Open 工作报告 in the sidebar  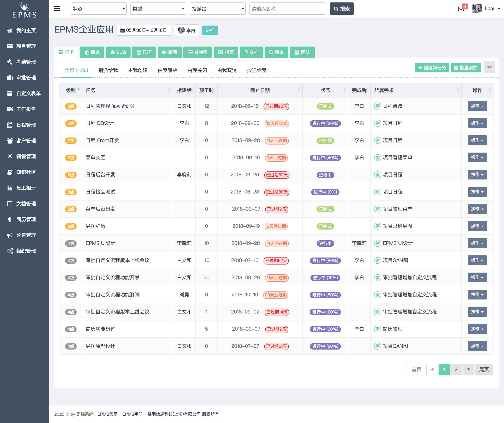(x=24, y=109)
